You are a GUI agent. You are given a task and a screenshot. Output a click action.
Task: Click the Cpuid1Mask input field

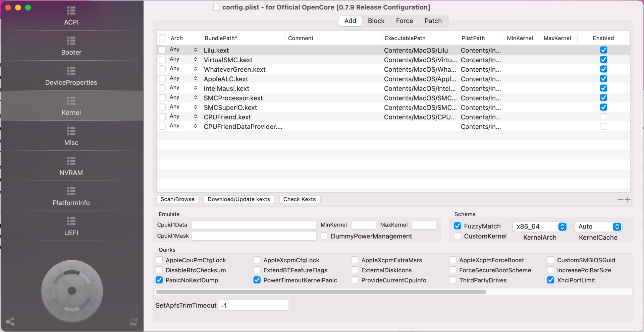point(254,236)
